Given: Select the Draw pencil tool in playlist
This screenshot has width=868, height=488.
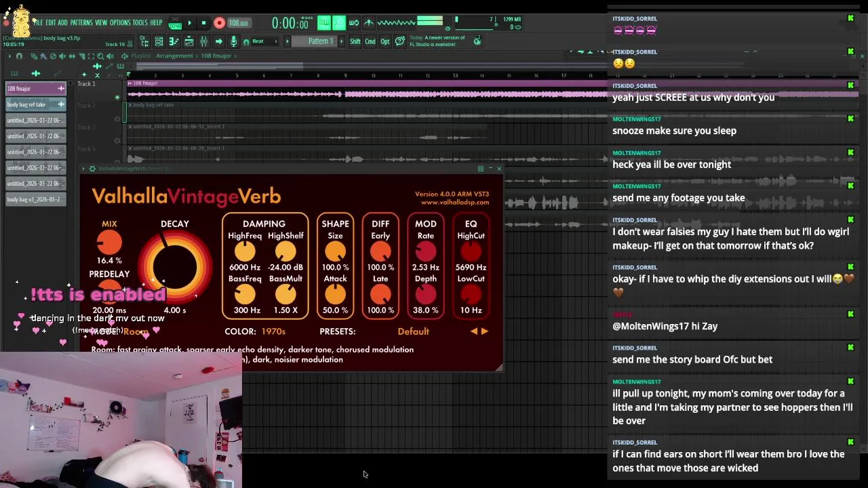Looking at the screenshot, I should pos(35,56).
